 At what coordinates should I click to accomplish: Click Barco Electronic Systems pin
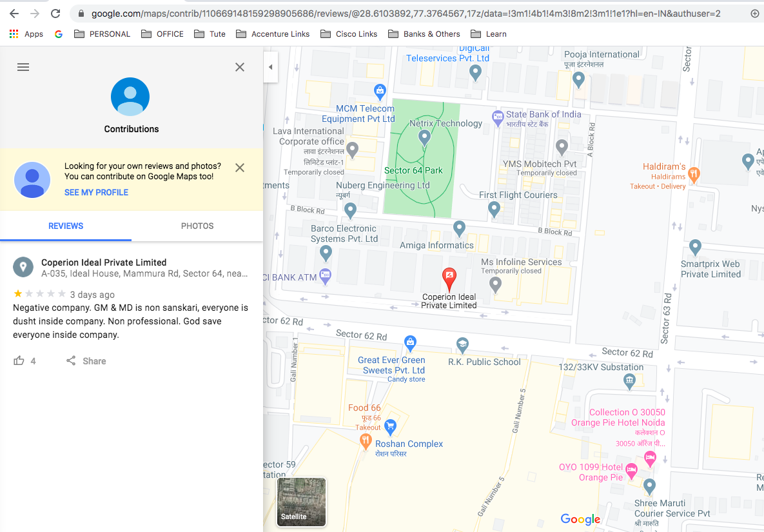click(326, 253)
